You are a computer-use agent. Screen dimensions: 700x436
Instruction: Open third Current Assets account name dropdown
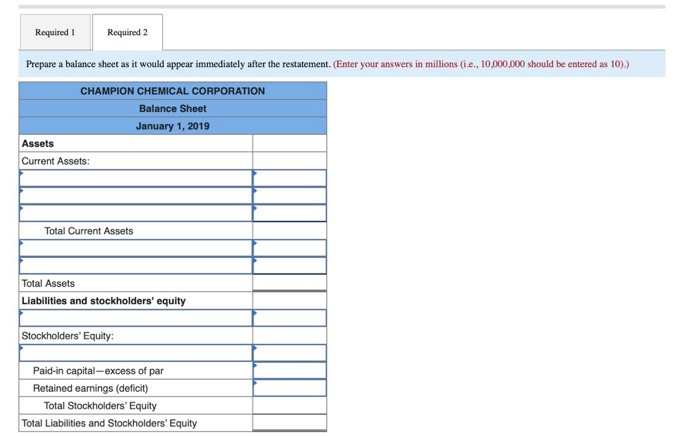tap(136, 213)
